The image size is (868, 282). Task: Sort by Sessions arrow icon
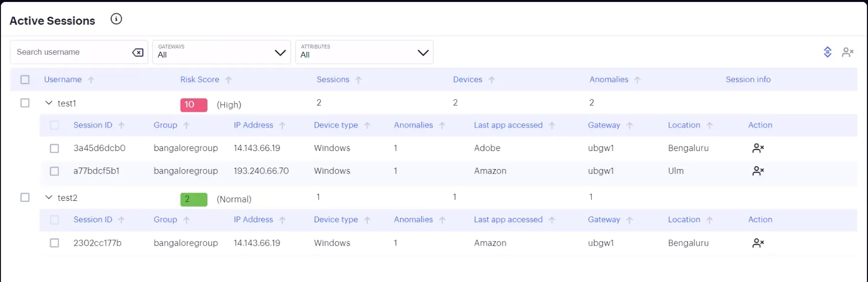click(x=359, y=80)
